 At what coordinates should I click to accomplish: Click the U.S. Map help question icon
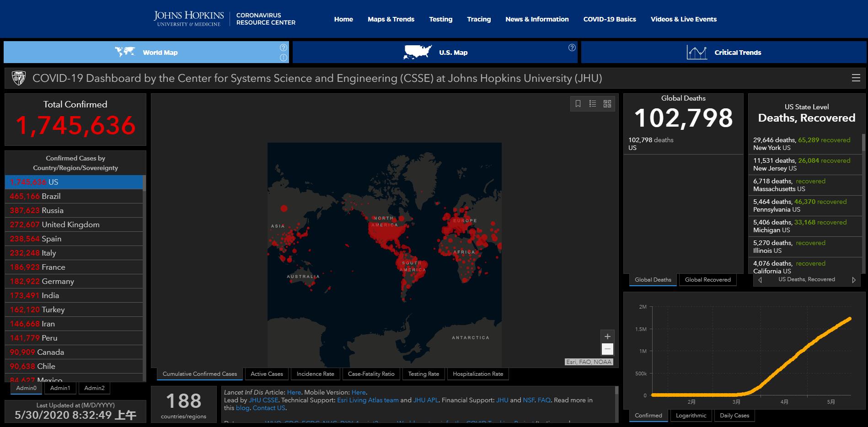tap(572, 48)
